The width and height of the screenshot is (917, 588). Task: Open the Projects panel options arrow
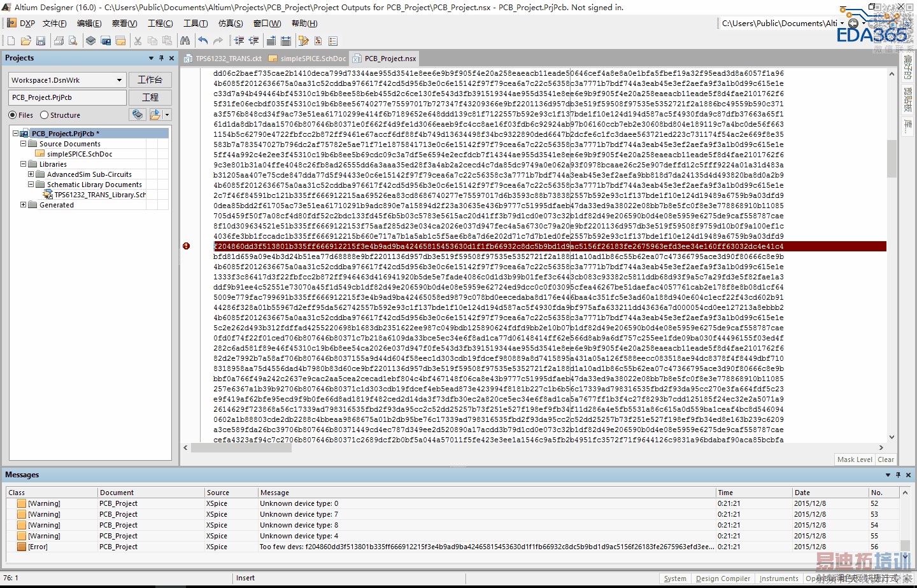pos(151,58)
